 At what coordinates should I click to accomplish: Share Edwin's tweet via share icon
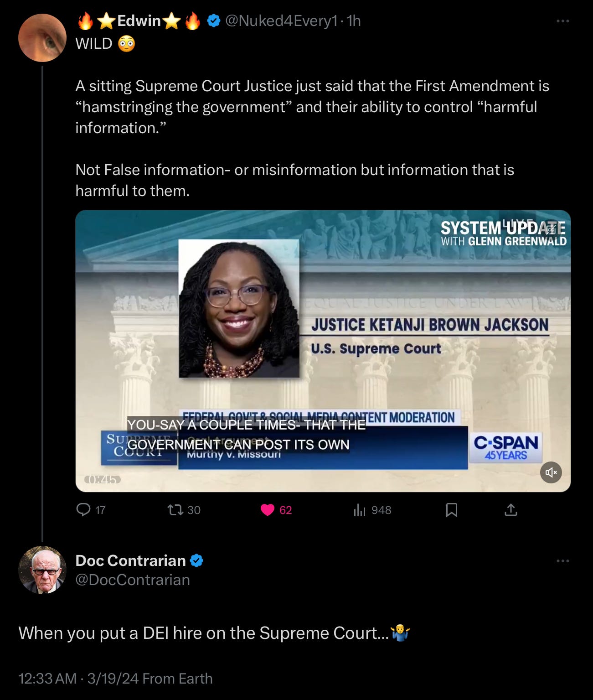[x=511, y=510]
